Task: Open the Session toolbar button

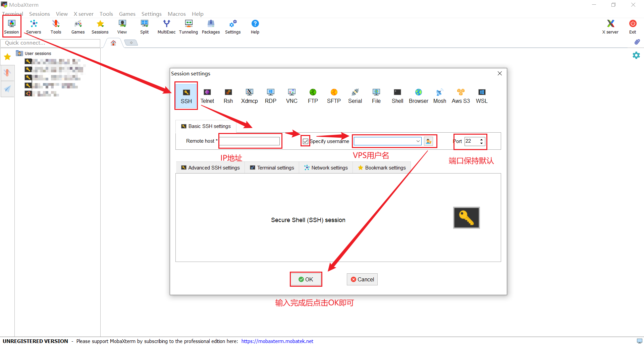Action: click(12, 27)
